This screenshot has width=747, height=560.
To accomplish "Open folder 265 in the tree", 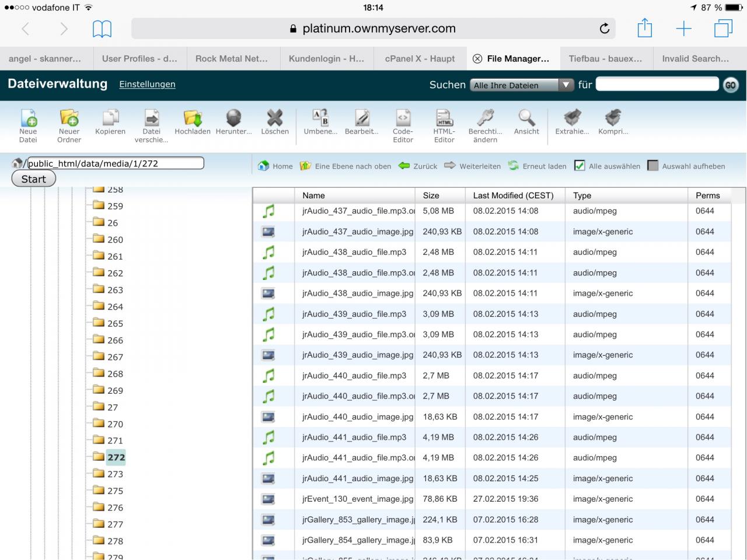I will click(x=108, y=323).
